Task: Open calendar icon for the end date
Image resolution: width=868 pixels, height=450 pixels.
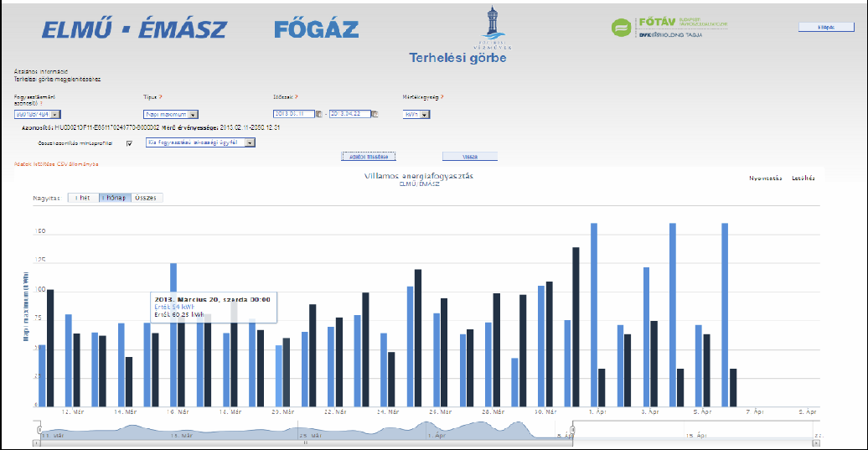Action: pos(375,114)
